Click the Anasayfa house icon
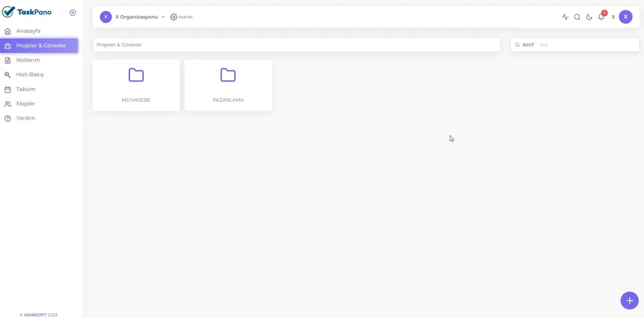The width and height of the screenshot is (644, 318). [8, 31]
